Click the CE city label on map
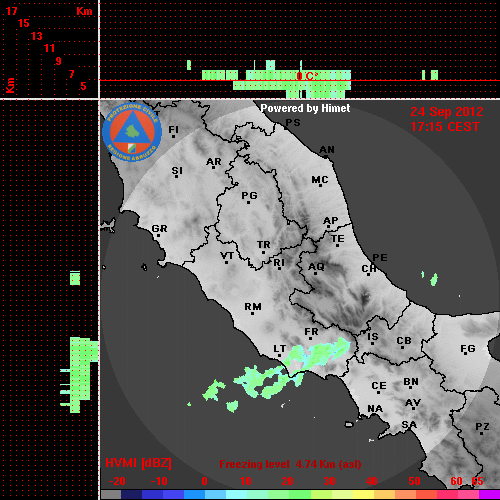 pyautogui.click(x=379, y=386)
